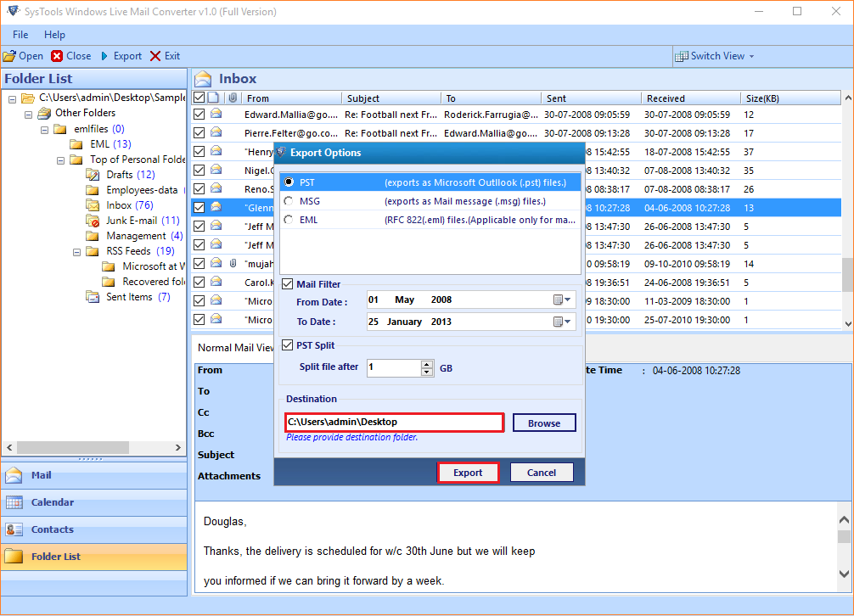Screen dimensions: 854x616
Task: Click the Mail envelope icon in navigation pane
Action: click(x=14, y=475)
